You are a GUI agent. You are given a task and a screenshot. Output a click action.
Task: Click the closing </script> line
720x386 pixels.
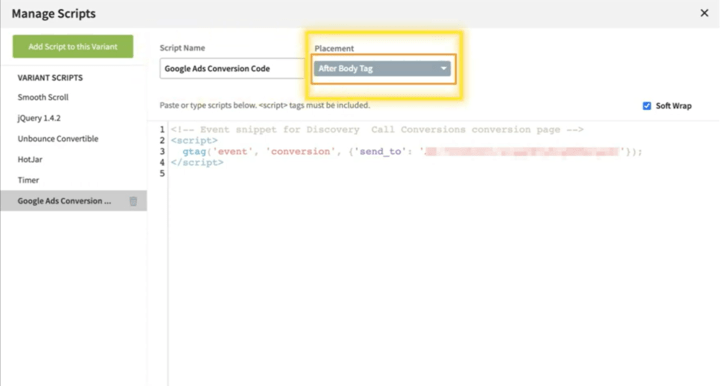[x=197, y=162]
